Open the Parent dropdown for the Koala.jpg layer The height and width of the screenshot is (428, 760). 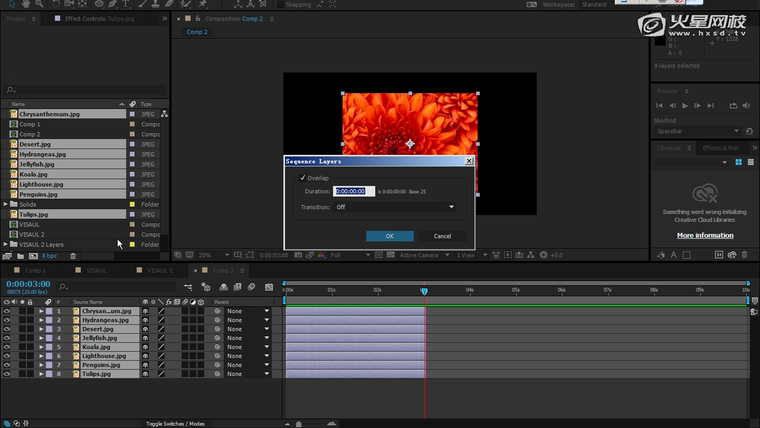coord(247,347)
